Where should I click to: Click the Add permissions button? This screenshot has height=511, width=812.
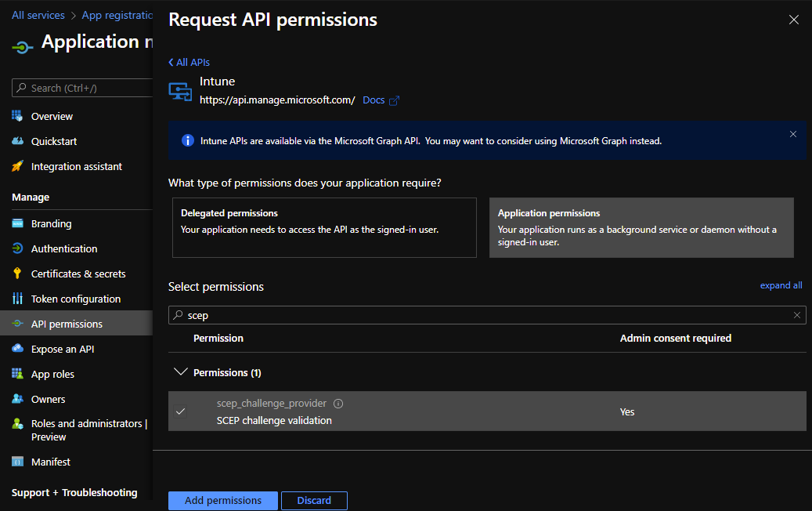tap(222, 500)
